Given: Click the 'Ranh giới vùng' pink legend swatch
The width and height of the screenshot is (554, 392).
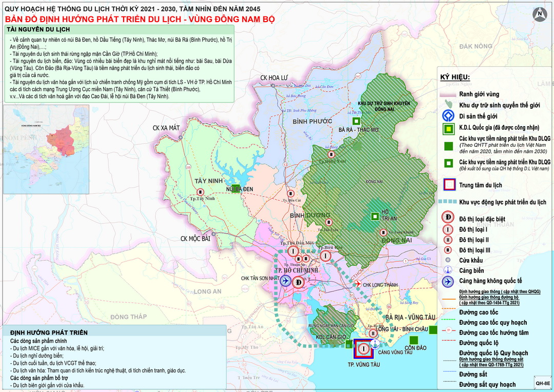Looking at the screenshot, I should coord(447,94).
